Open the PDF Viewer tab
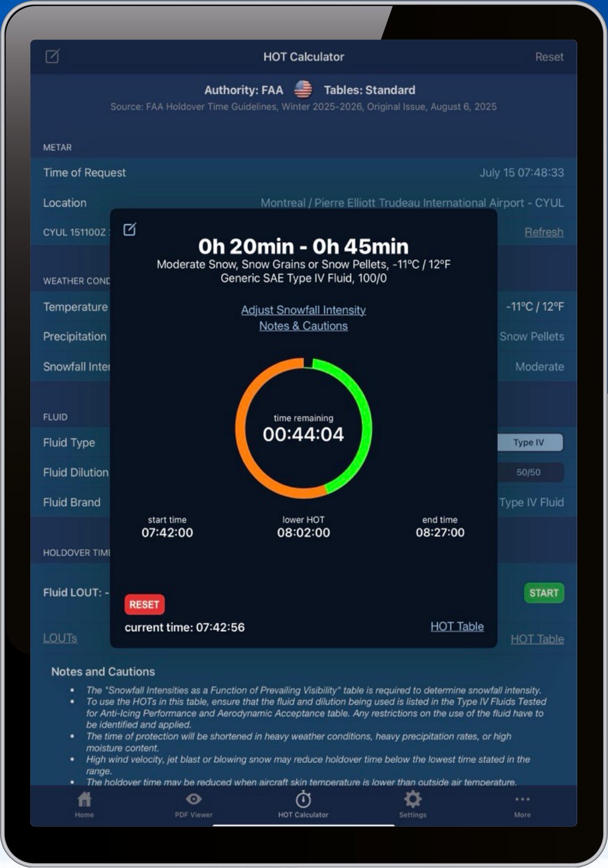Viewport: 608px width, 868px height. point(193,805)
